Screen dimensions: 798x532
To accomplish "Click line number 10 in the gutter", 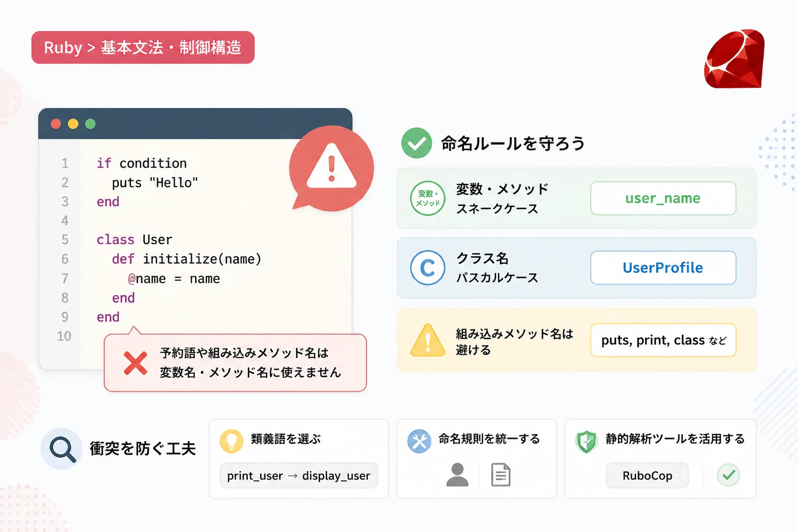I will [64, 336].
